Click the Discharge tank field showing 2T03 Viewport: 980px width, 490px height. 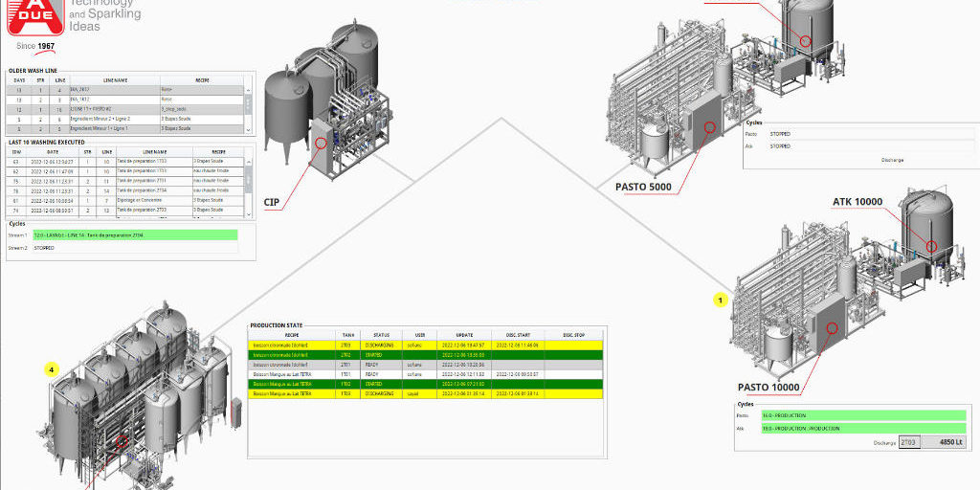coord(909,443)
